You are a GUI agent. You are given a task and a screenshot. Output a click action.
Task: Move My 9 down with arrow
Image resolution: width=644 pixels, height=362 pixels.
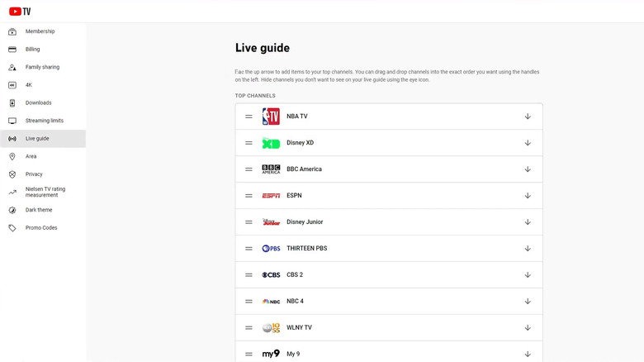tap(528, 355)
